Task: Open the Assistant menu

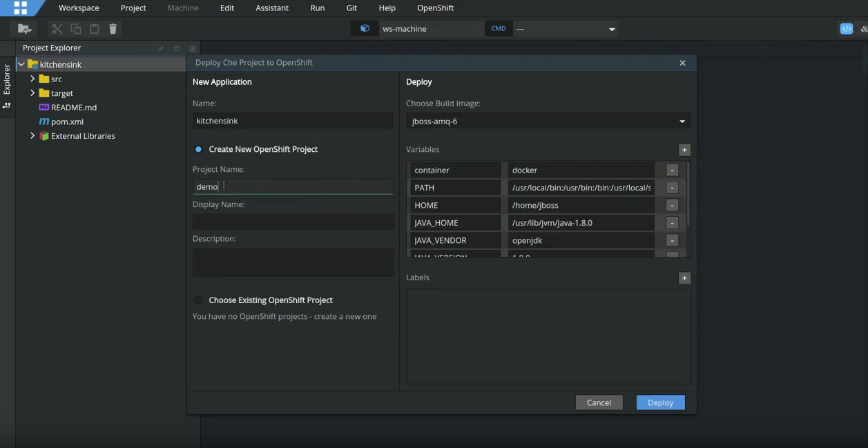Action: point(272,8)
